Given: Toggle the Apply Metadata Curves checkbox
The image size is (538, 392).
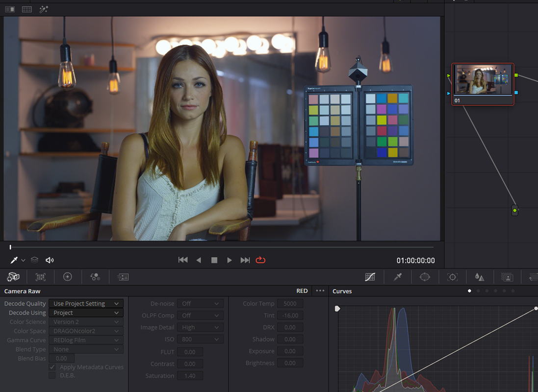Looking at the screenshot, I should [52, 367].
